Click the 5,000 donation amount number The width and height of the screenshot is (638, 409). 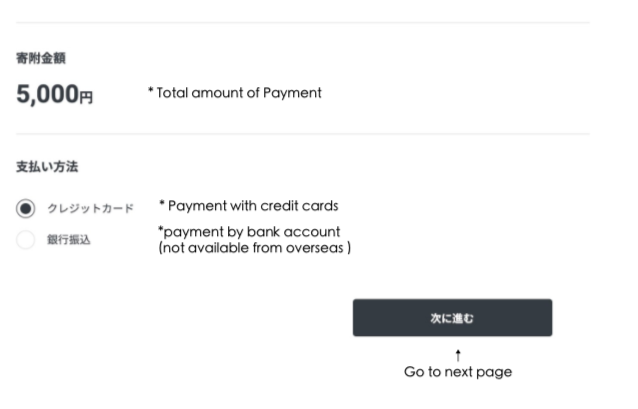click(47, 95)
